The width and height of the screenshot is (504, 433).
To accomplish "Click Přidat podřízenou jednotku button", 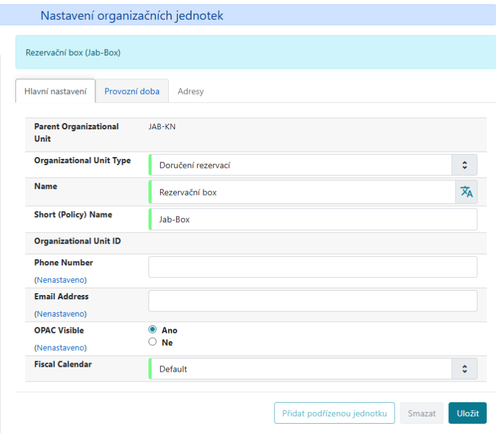I will (x=334, y=413).
